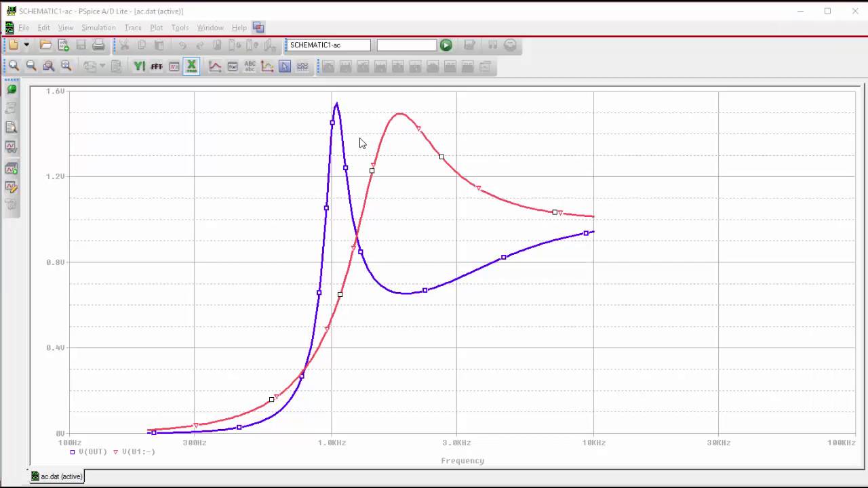Click the SCHEMATIC1-ac profile field

pyautogui.click(x=328, y=45)
